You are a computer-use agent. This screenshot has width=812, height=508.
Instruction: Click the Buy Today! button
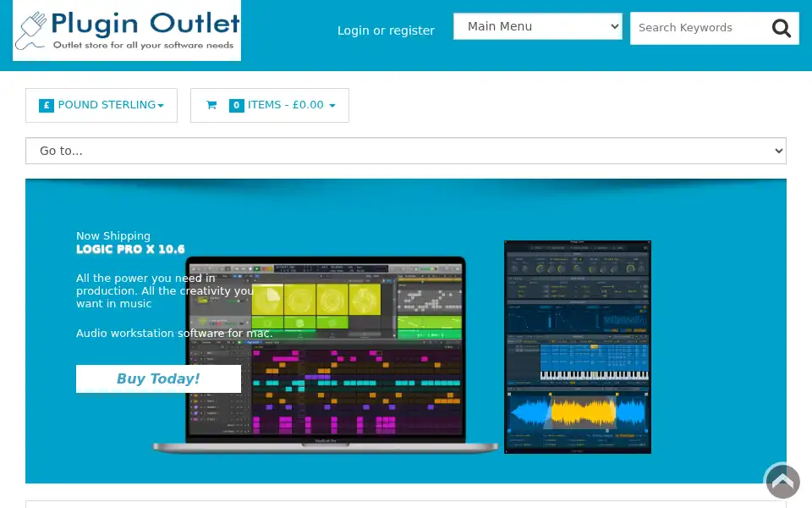coord(158,379)
